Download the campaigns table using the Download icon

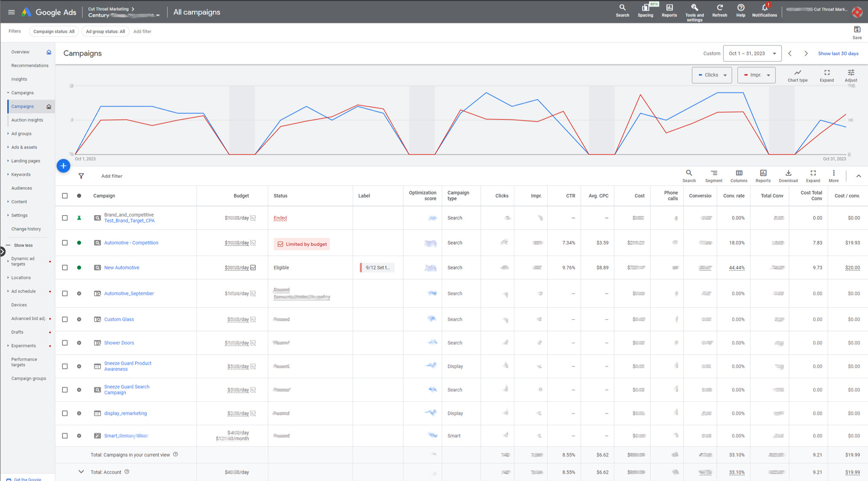pos(788,173)
